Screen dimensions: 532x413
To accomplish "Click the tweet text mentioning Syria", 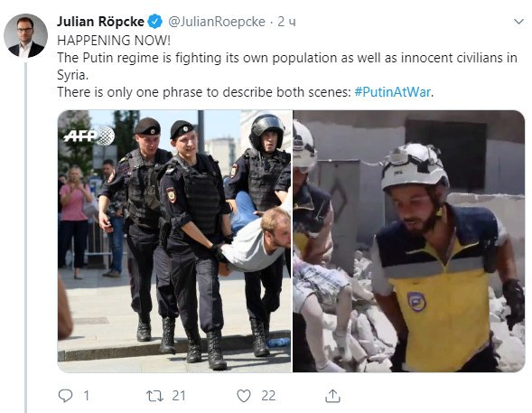I will (x=287, y=66).
